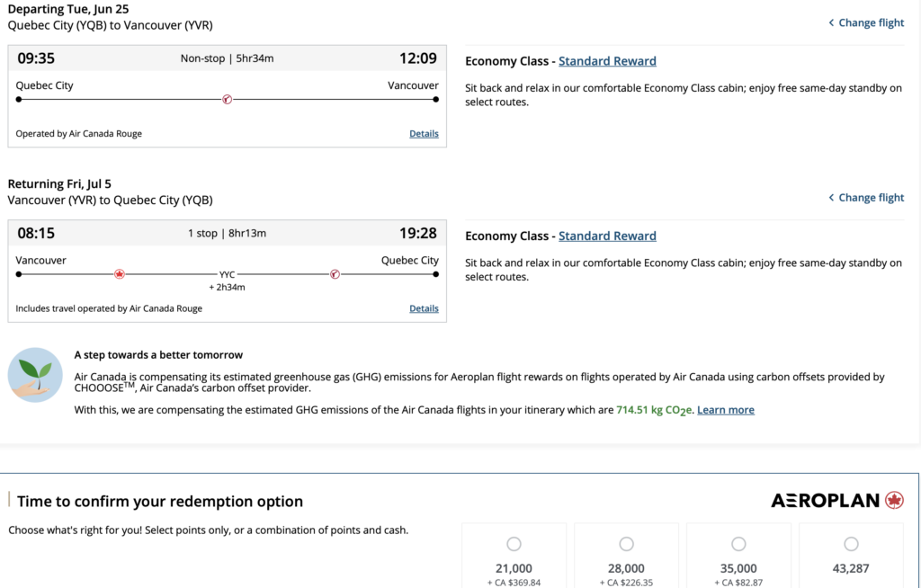Select the 21,000 points redemption option
Viewport: 921px width, 588px height.
click(514, 544)
